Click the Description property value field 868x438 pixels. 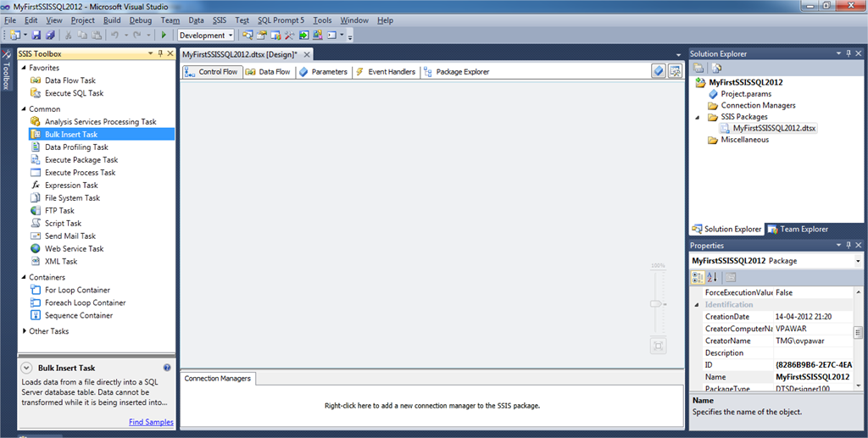[x=811, y=352]
